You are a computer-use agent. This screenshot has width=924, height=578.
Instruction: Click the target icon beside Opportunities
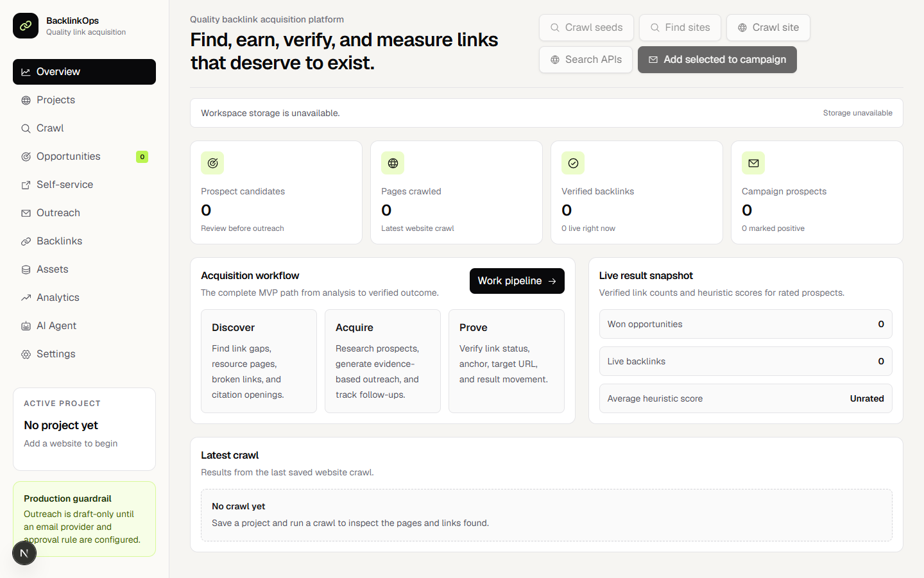(x=26, y=157)
